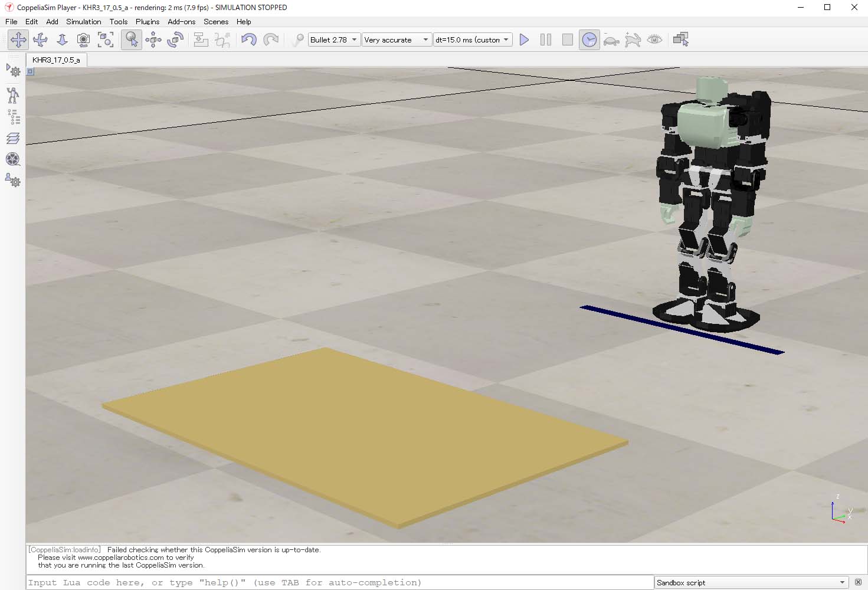The width and height of the screenshot is (868, 590).
Task: Open the model browser robot icon
Action: click(x=13, y=95)
